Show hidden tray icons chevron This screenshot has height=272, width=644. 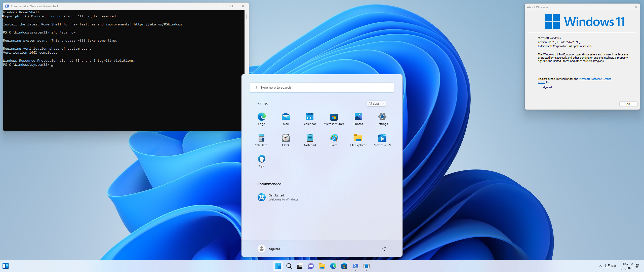coord(600,266)
